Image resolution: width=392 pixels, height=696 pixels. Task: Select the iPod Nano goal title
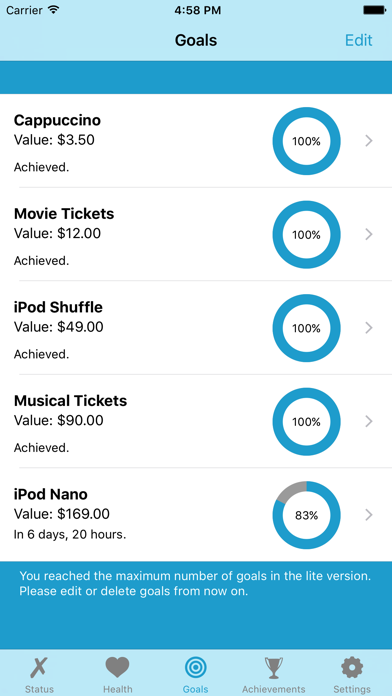pyautogui.click(x=51, y=494)
